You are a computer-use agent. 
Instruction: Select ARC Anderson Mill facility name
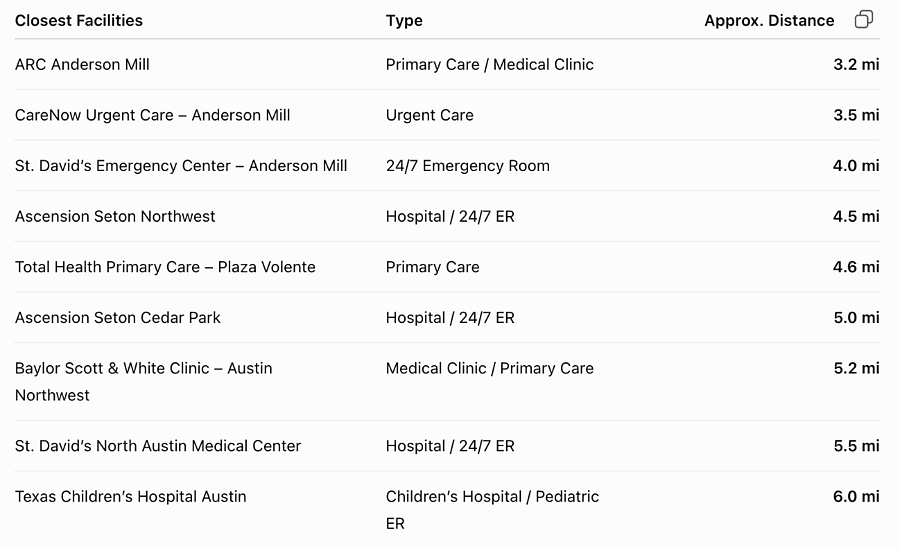click(x=82, y=64)
